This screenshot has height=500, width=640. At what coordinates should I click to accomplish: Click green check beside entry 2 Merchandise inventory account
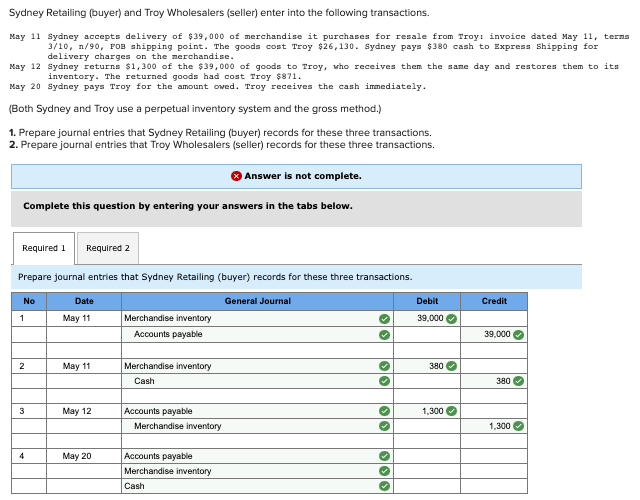click(384, 366)
